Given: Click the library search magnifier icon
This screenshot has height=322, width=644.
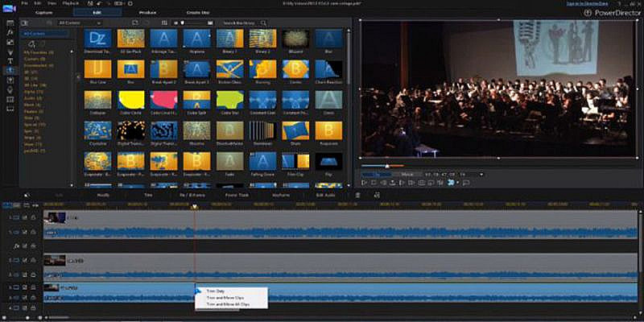Looking at the screenshot, I should point(263,23).
